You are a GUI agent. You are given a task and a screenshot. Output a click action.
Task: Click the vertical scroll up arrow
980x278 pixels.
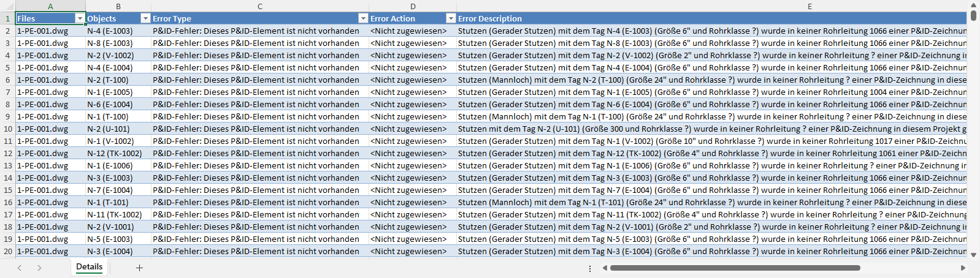pos(974,6)
